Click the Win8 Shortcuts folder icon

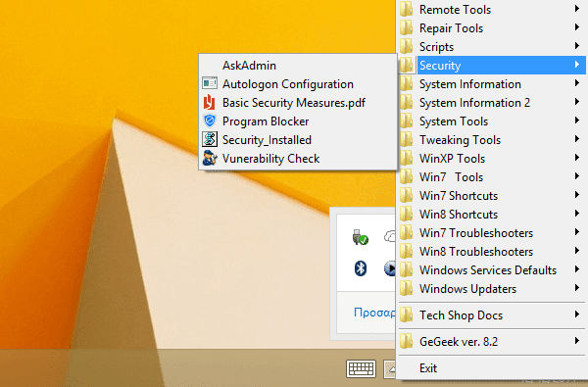[406, 215]
